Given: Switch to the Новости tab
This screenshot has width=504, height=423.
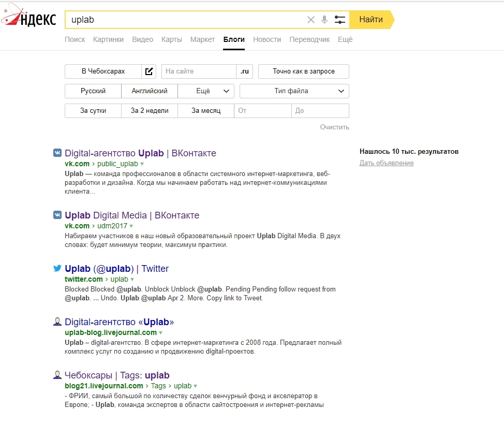Looking at the screenshot, I should tap(267, 39).
